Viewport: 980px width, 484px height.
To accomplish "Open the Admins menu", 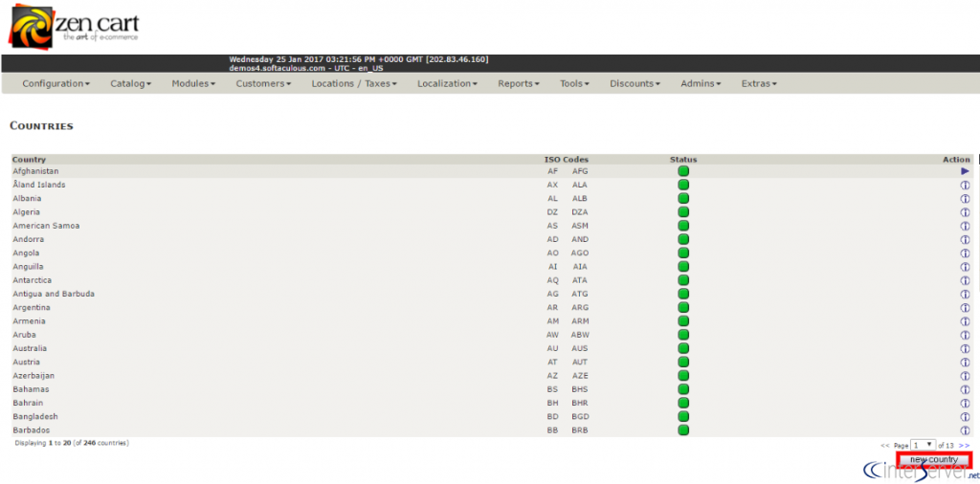I will click(701, 83).
